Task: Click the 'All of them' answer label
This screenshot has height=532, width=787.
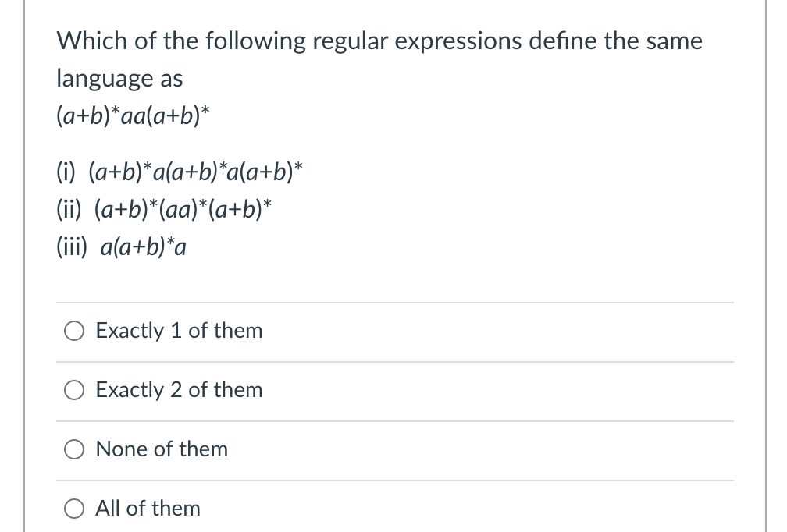Action: pos(147,509)
